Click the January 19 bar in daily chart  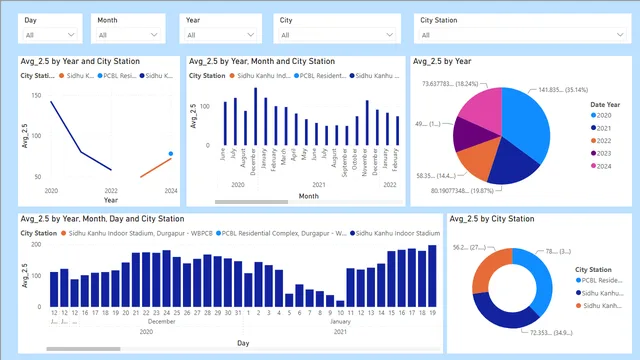click(432, 276)
